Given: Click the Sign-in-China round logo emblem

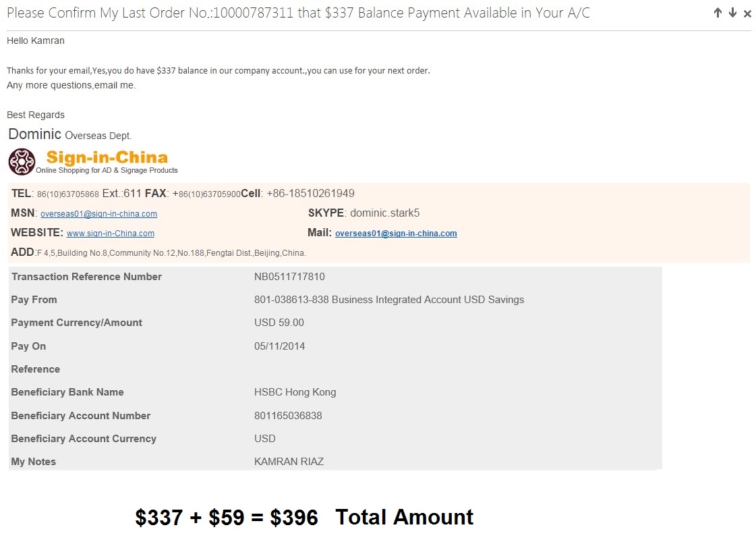Looking at the screenshot, I should point(22,161).
